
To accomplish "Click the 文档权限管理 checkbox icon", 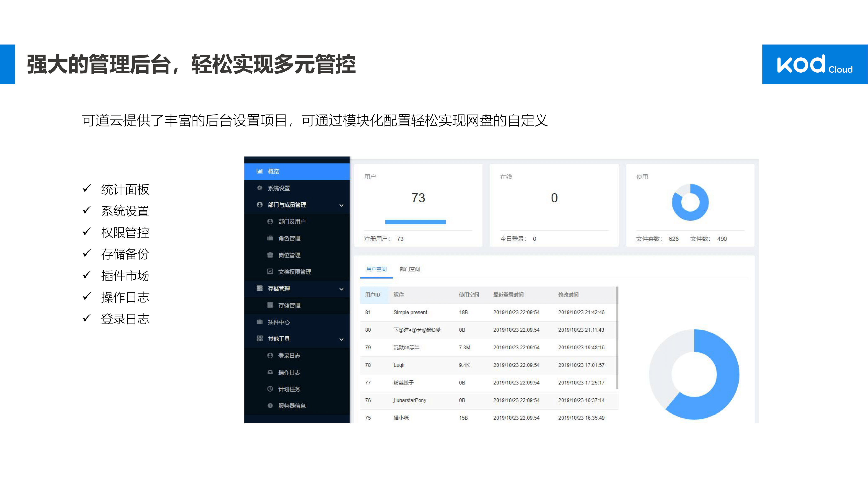I will pos(270,271).
